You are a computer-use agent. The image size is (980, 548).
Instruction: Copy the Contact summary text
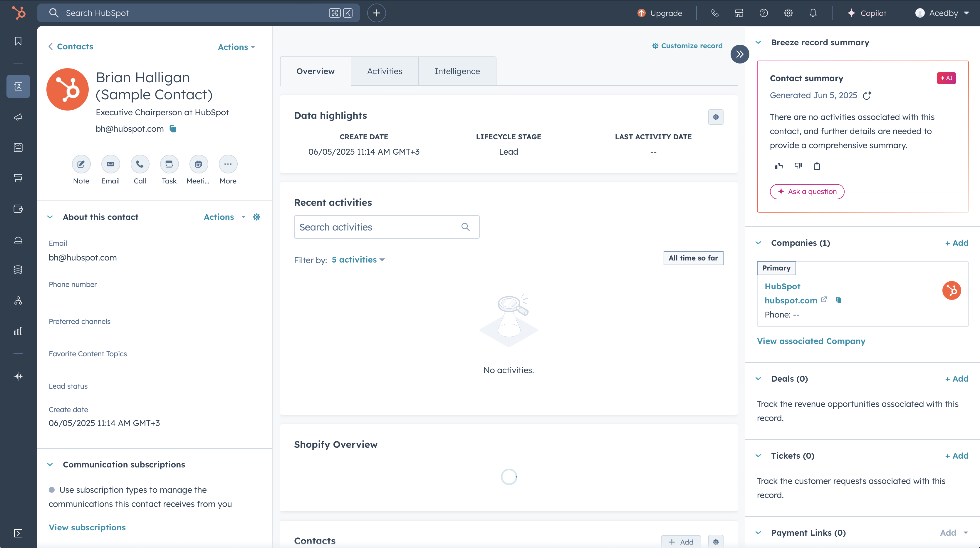tap(817, 166)
